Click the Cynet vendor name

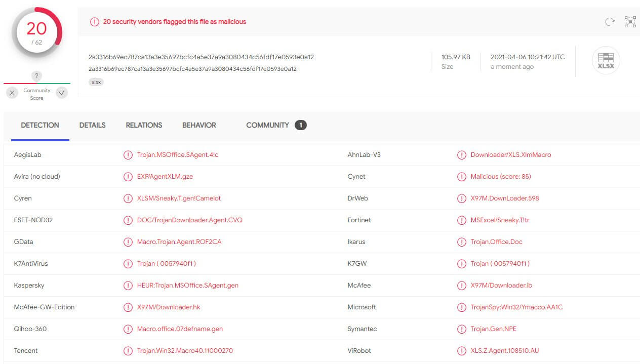click(x=356, y=177)
